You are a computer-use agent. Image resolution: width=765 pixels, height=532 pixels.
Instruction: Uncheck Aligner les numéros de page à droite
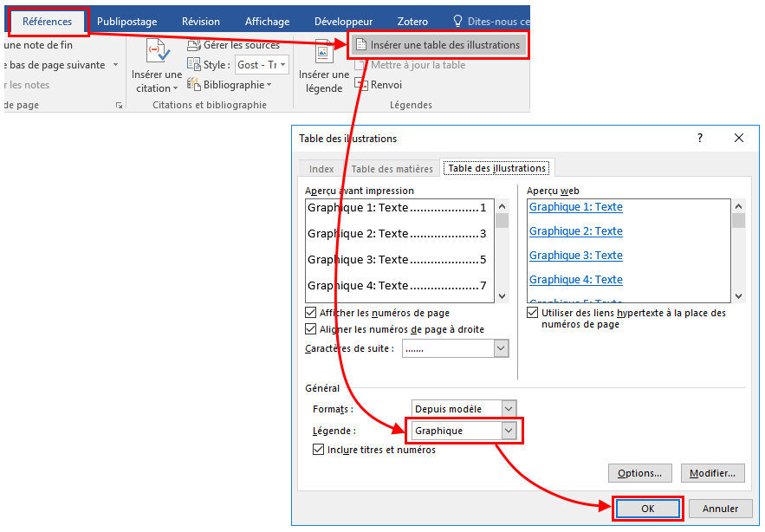click(311, 329)
